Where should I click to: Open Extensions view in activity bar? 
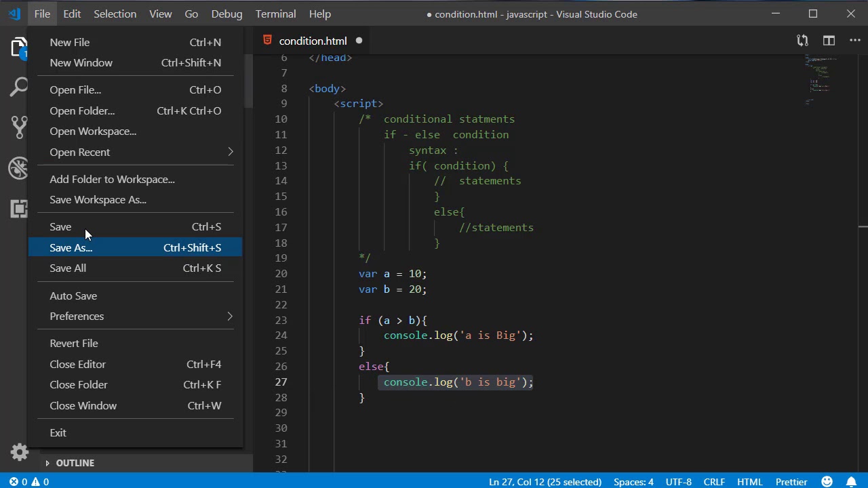[x=18, y=208]
